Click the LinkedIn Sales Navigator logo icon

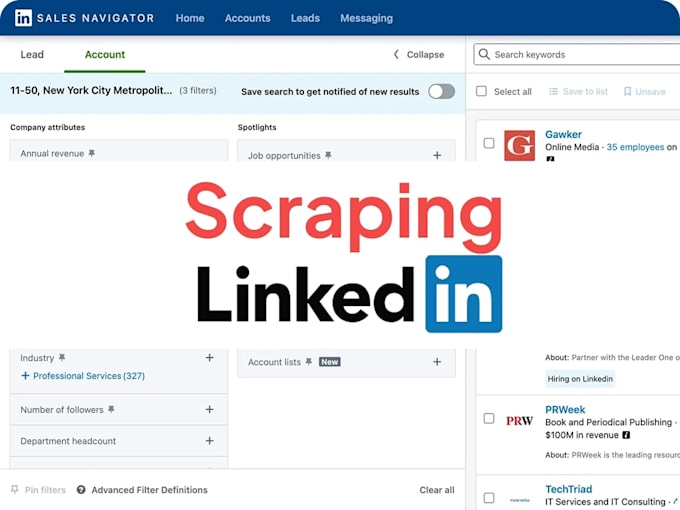point(23,18)
